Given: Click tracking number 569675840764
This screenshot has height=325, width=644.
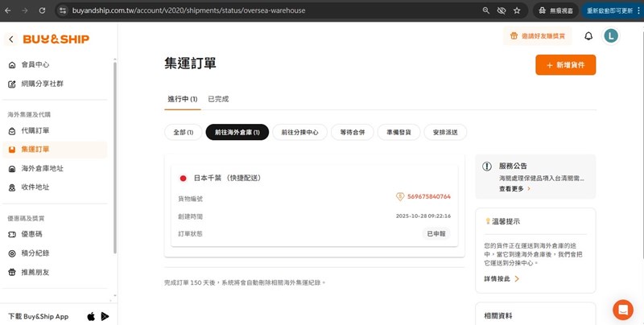Looking at the screenshot, I should [x=428, y=196].
